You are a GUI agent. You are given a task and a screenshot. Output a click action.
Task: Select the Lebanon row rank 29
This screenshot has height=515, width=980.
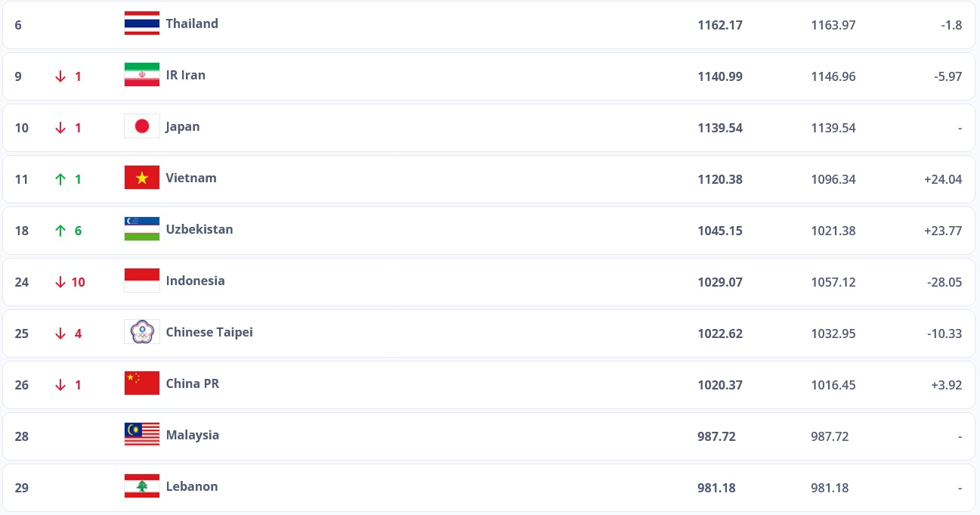coord(22,488)
